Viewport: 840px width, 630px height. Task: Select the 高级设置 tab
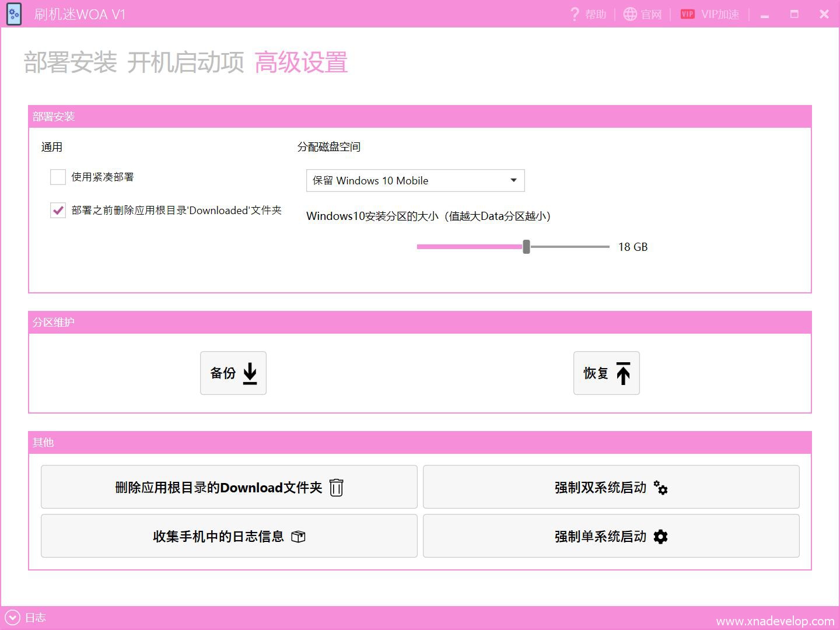tap(301, 63)
